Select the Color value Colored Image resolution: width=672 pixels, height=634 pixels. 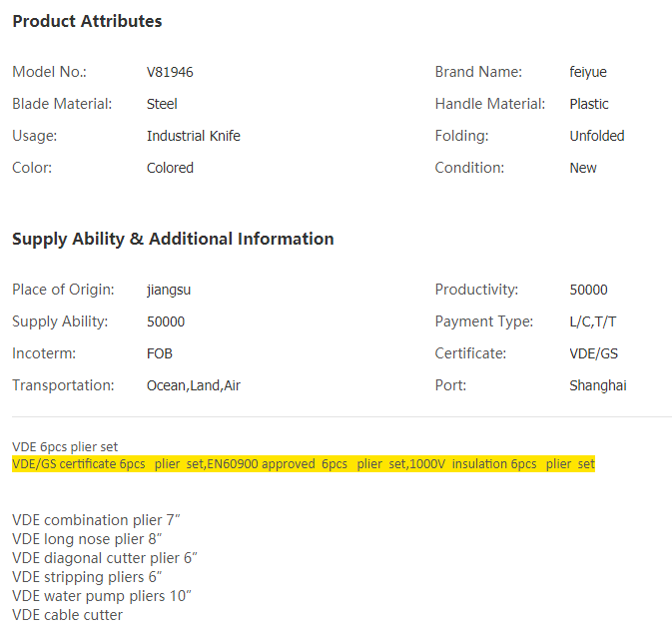(x=170, y=168)
